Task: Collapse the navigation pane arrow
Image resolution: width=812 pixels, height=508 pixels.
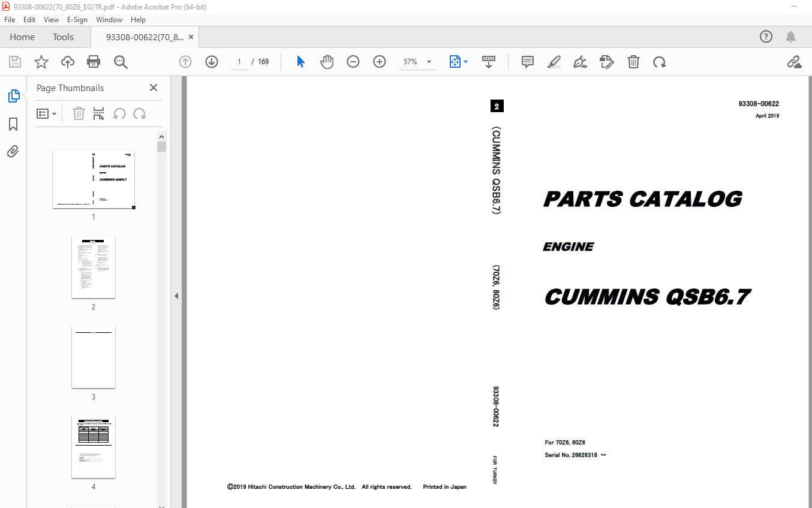Action: [x=176, y=296]
